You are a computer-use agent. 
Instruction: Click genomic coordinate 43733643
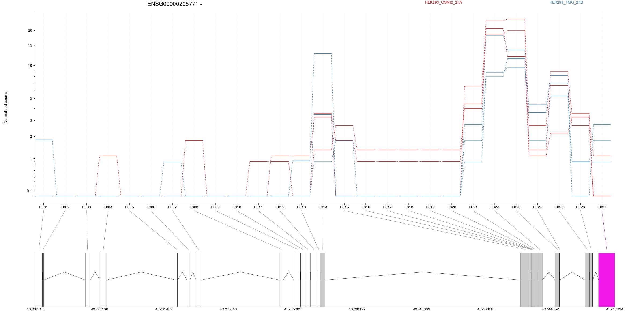click(228, 309)
